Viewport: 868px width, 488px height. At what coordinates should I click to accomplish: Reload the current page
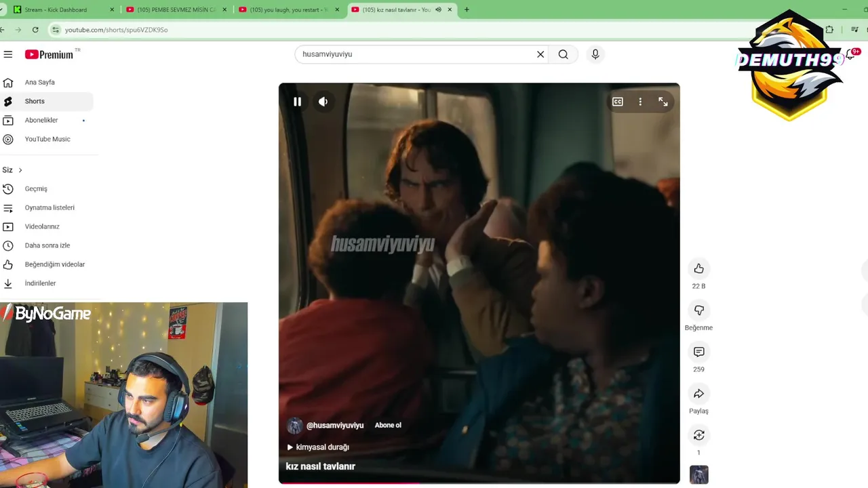click(35, 30)
